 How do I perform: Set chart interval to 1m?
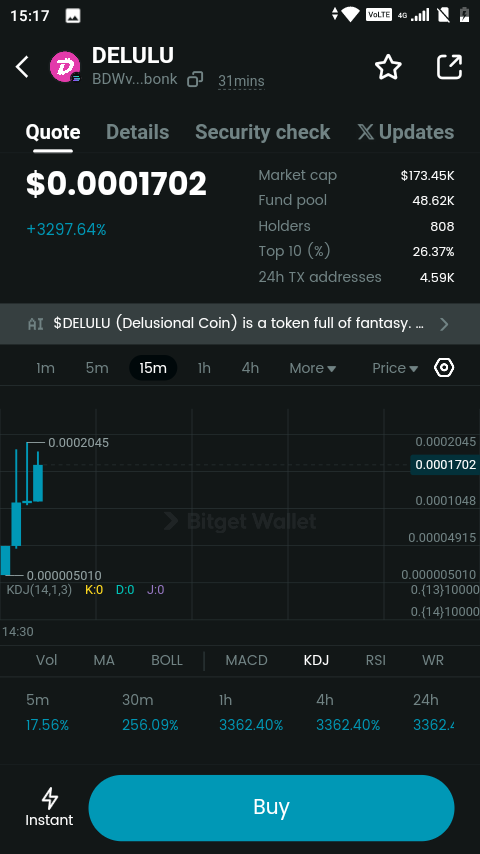click(45, 368)
